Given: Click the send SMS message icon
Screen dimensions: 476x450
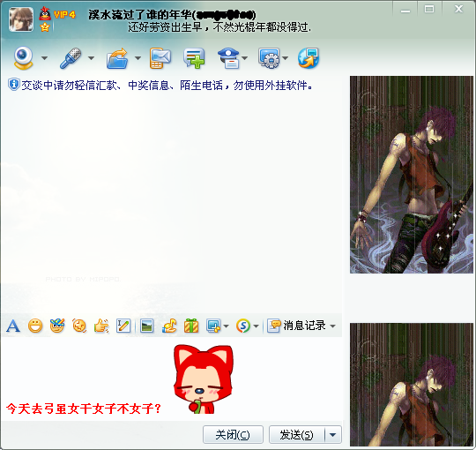Looking at the screenshot, I should point(160,57).
